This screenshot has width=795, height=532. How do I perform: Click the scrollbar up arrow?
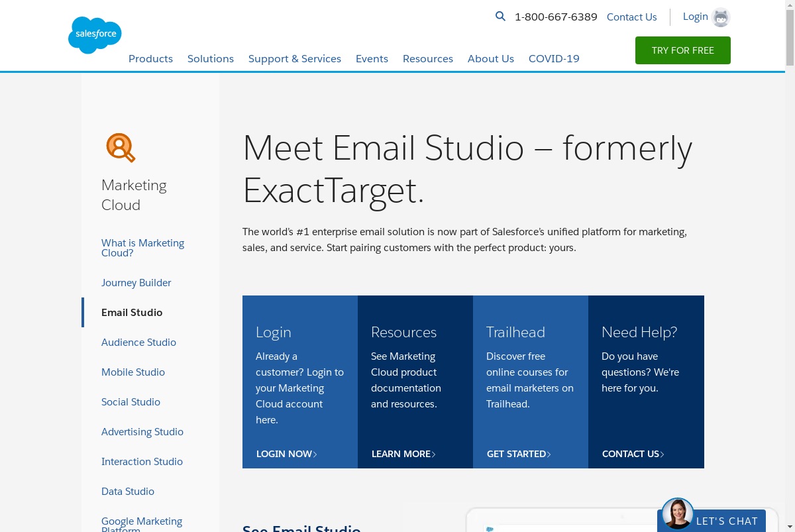(790, 5)
